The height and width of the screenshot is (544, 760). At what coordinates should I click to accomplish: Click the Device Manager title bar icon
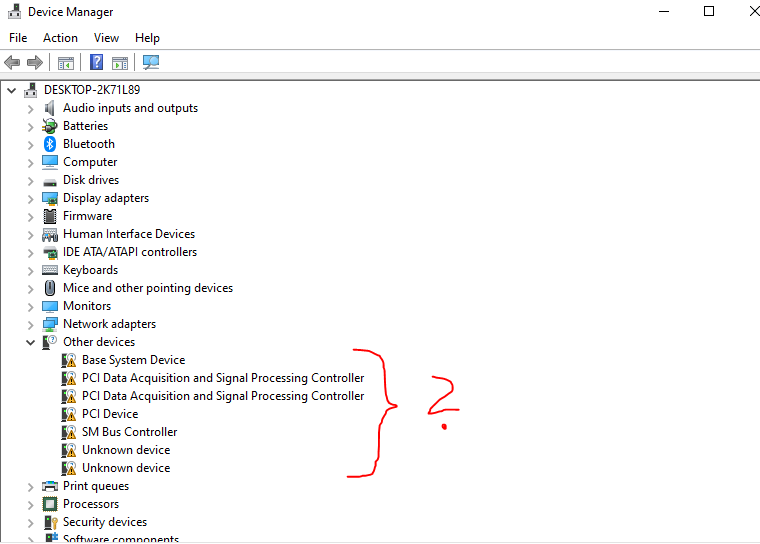15,11
